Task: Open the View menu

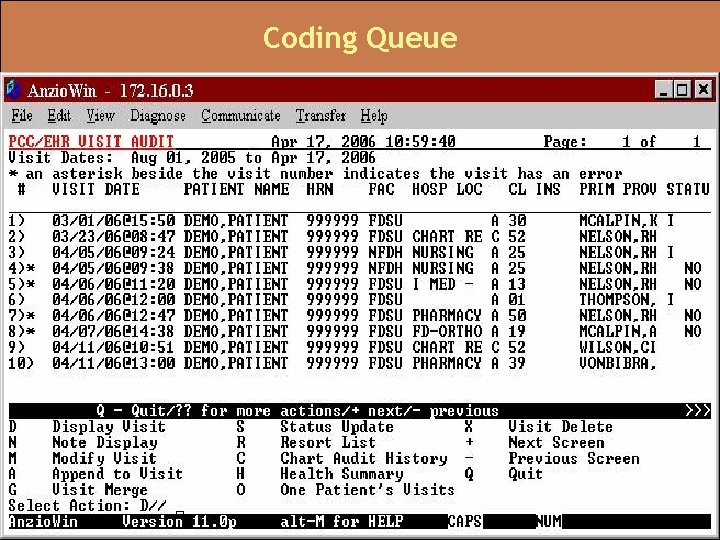Action: pos(100,115)
